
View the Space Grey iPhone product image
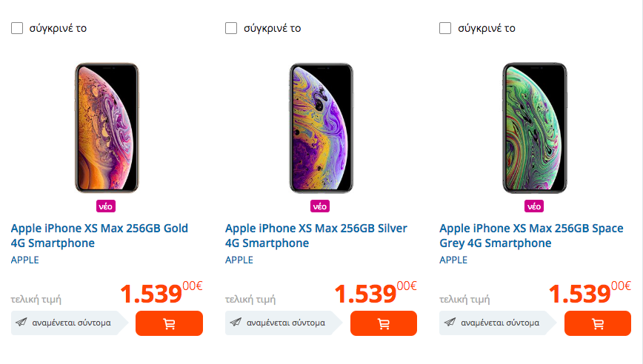point(534,128)
